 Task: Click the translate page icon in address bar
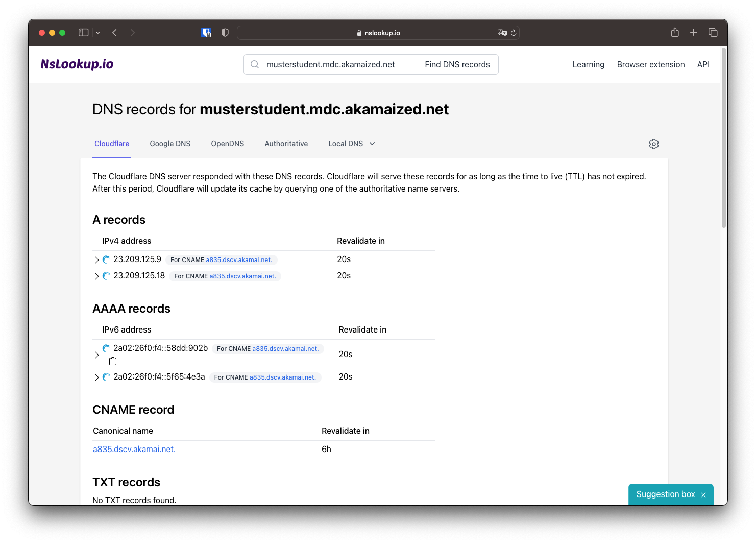pos(502,33)
